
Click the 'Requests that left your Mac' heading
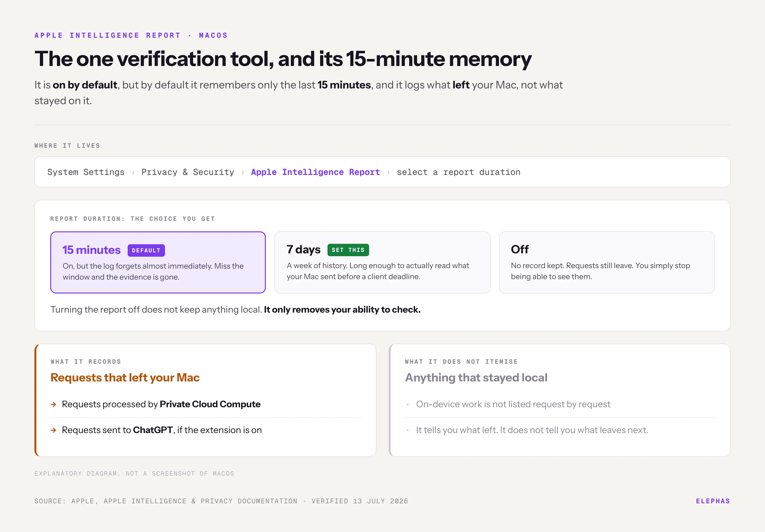(x=125, y=378)
